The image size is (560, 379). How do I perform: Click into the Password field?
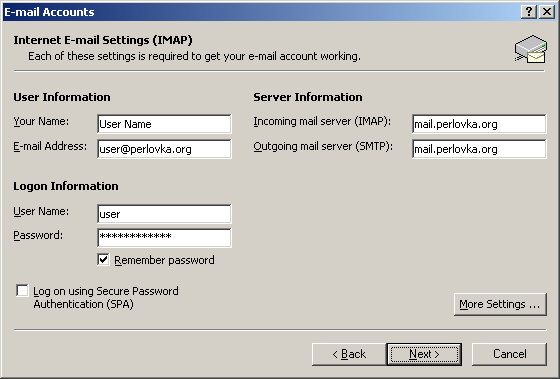164,238
